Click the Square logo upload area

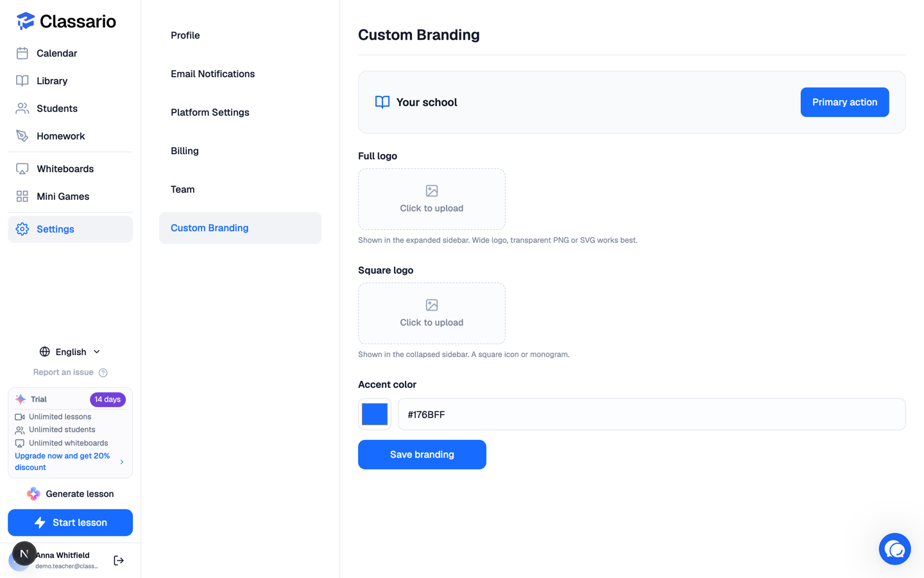coord(432,313)
